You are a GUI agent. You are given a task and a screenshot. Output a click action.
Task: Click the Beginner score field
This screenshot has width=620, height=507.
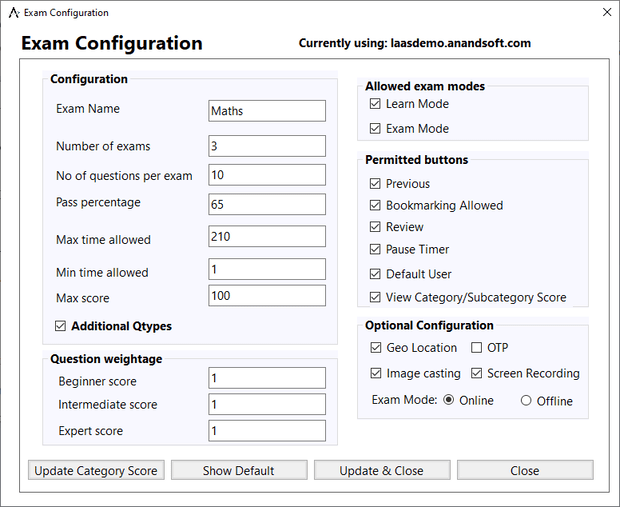pyautogui.click(x=267, y=378)
